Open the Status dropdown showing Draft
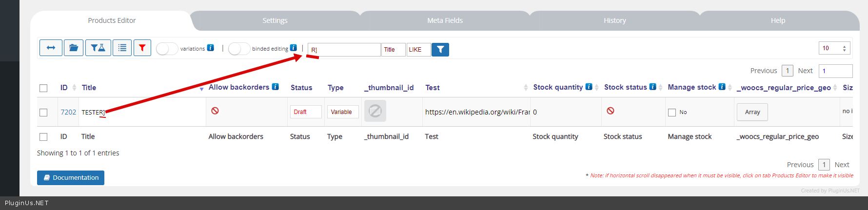 [306, 112]
